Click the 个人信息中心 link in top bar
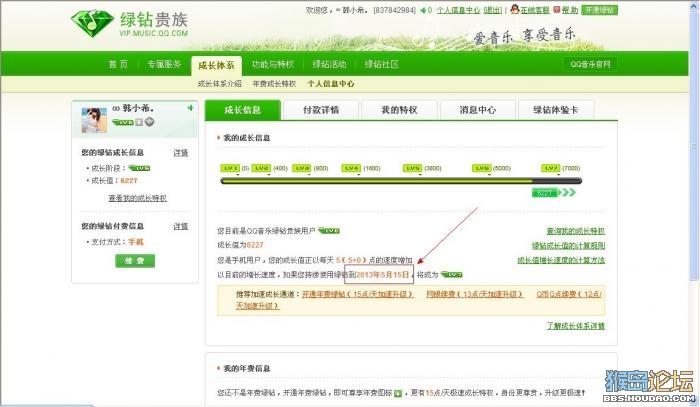Viewport: 700px width, 407px height. coord(458,10)
